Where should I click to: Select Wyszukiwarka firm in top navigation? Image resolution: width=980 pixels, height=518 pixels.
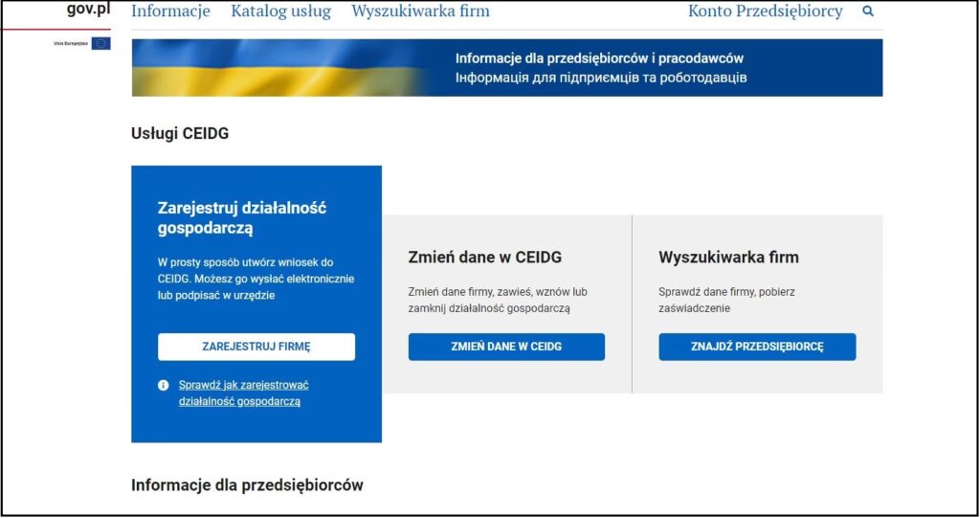pos(420,11)
